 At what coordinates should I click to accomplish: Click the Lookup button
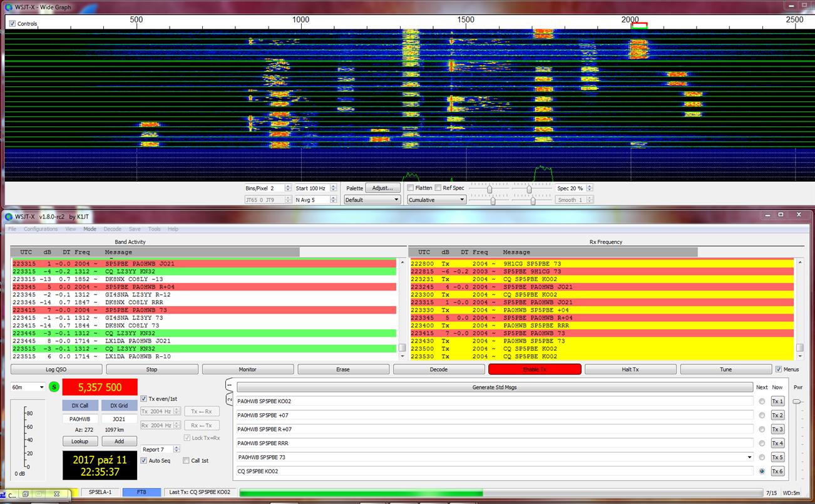(x=79, y=441)
